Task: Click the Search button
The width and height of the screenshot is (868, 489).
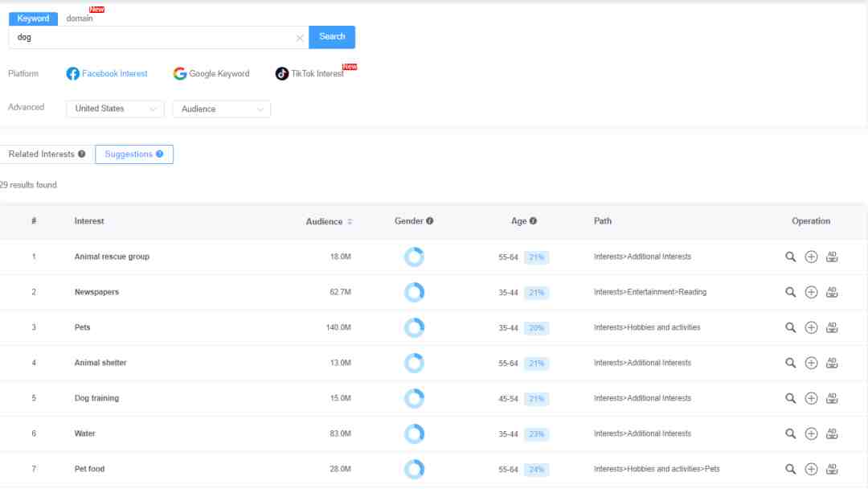Action: click(x=332, y=37)
